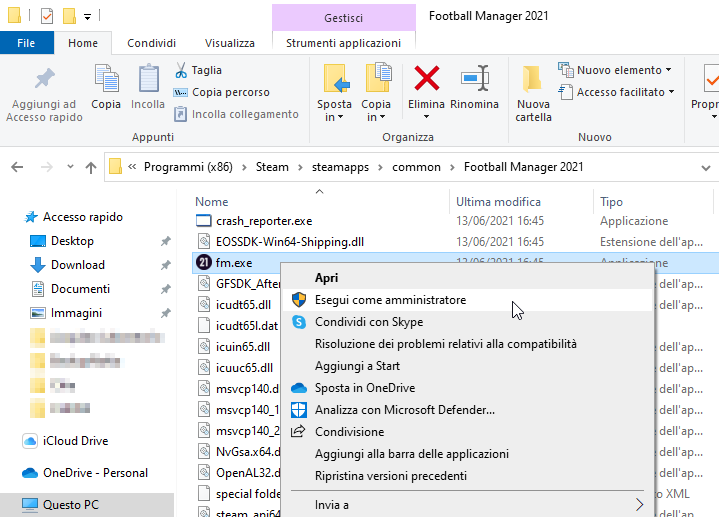Screen dimensions: 719x517
Task: Go back with the left arrow
Action: tap(17, 167)
